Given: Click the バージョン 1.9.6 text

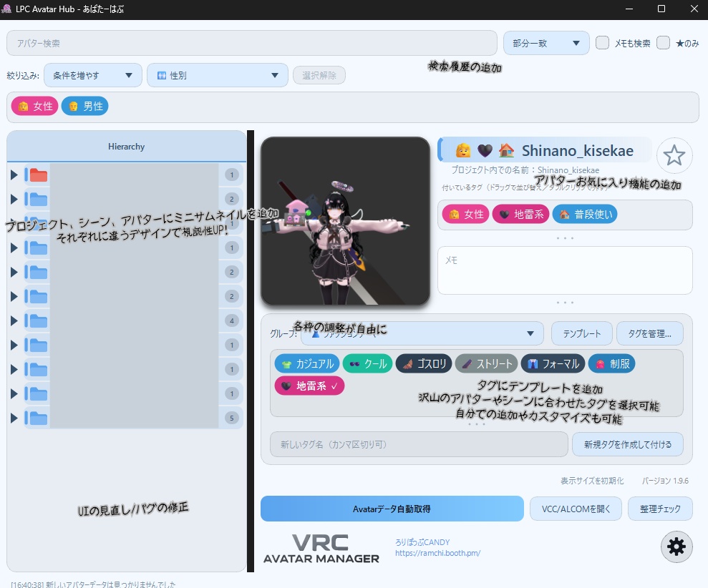Looking at the screenshot, I should point(665,481).
